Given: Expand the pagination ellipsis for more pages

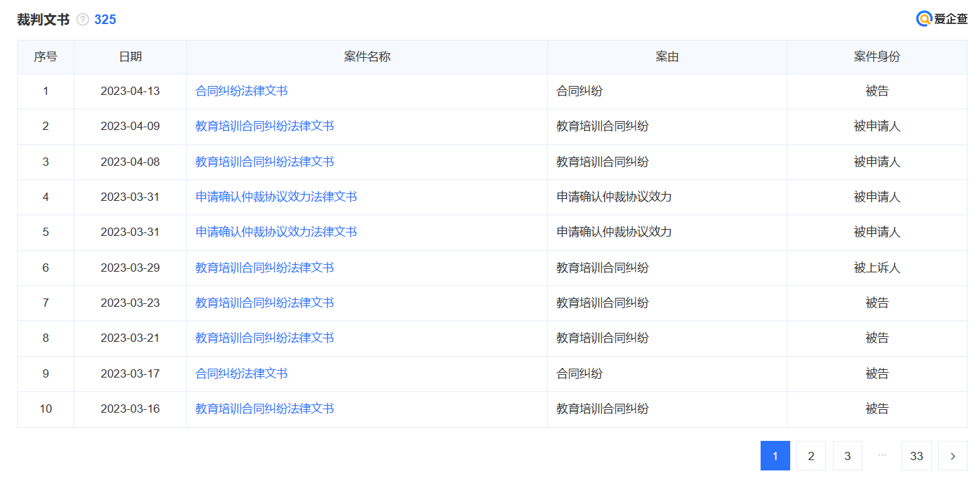Looking at the screenshot, I should [x=882, y=455].
